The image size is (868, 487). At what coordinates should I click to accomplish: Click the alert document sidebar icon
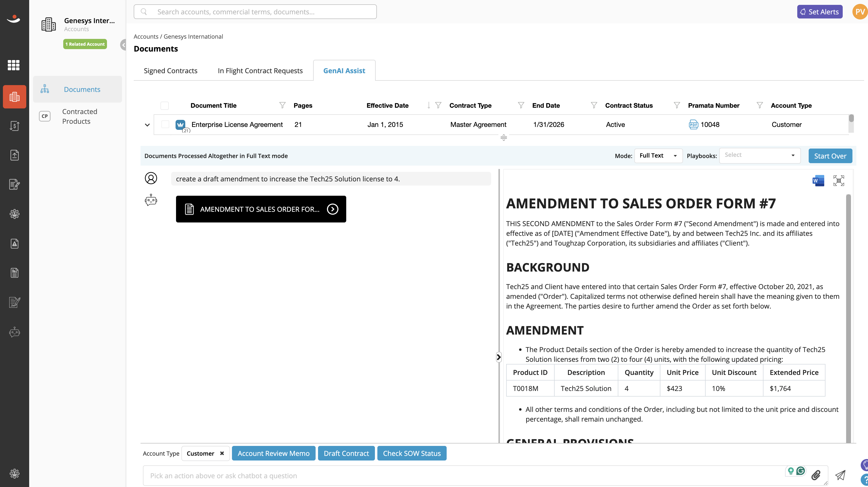[15, 243]
